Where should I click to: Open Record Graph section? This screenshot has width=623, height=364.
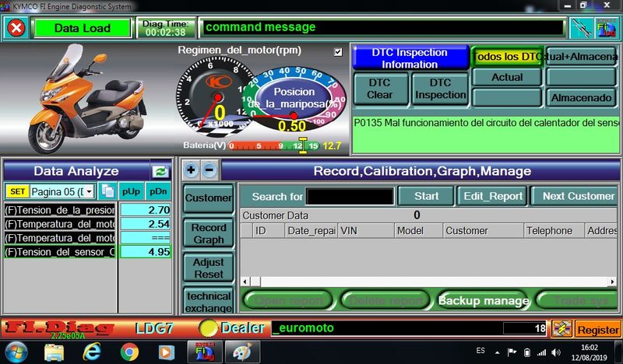[209, 233]
